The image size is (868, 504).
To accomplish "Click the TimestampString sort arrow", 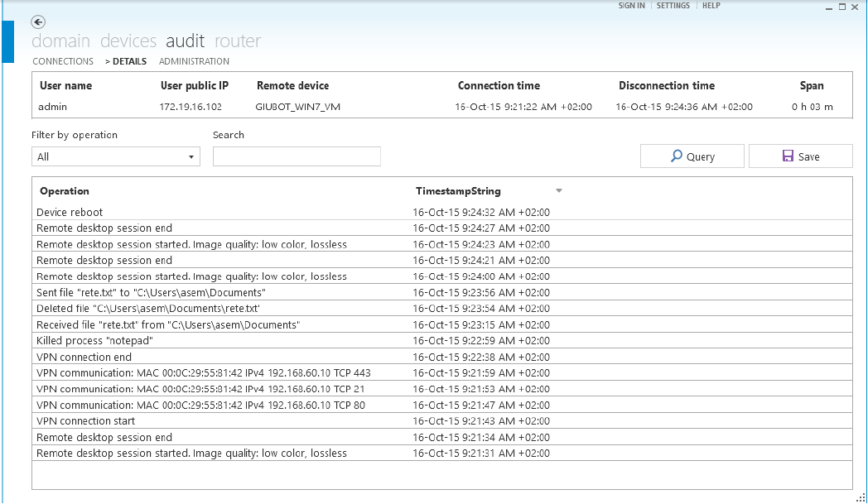I will tap(559, 191).
